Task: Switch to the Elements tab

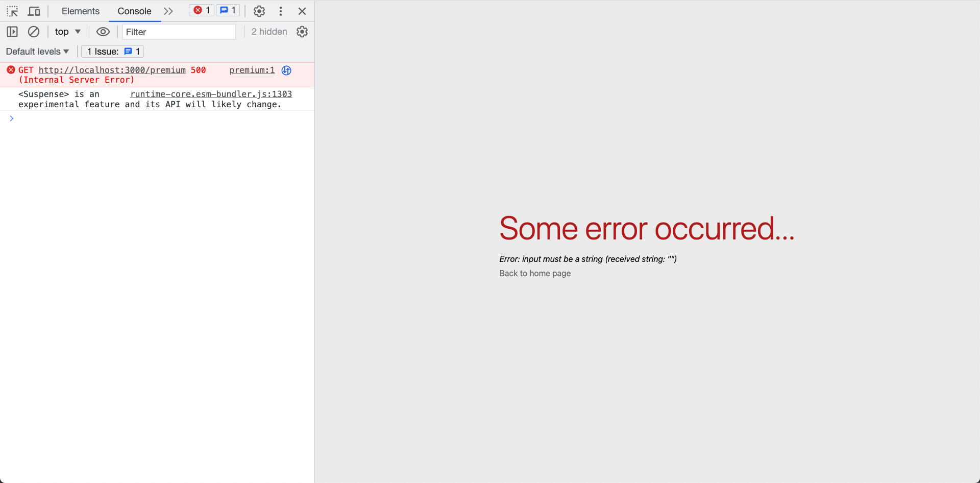Action: point(80,11)
